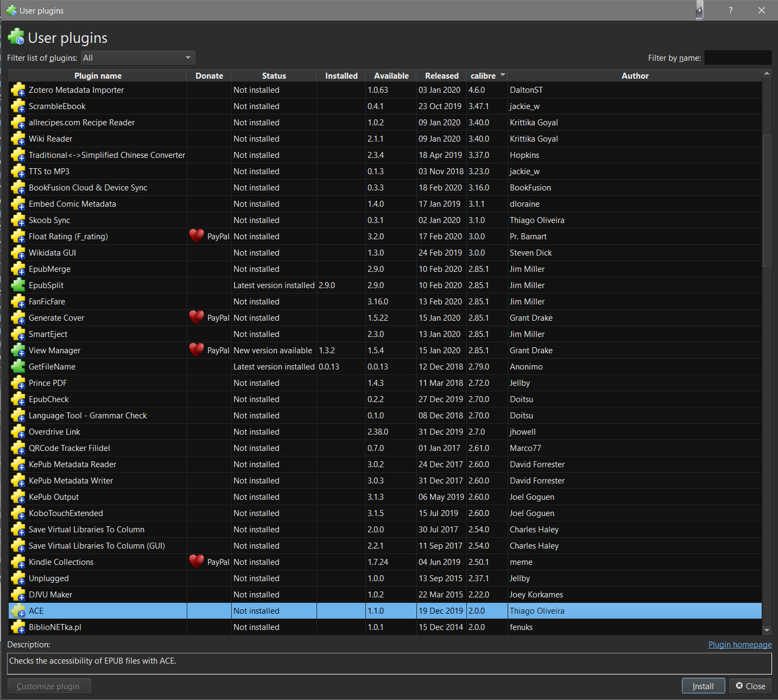The height and width of the screenshot is (700, 778).
Task: Sort by the calibre column header
Action: pos(487,76)
